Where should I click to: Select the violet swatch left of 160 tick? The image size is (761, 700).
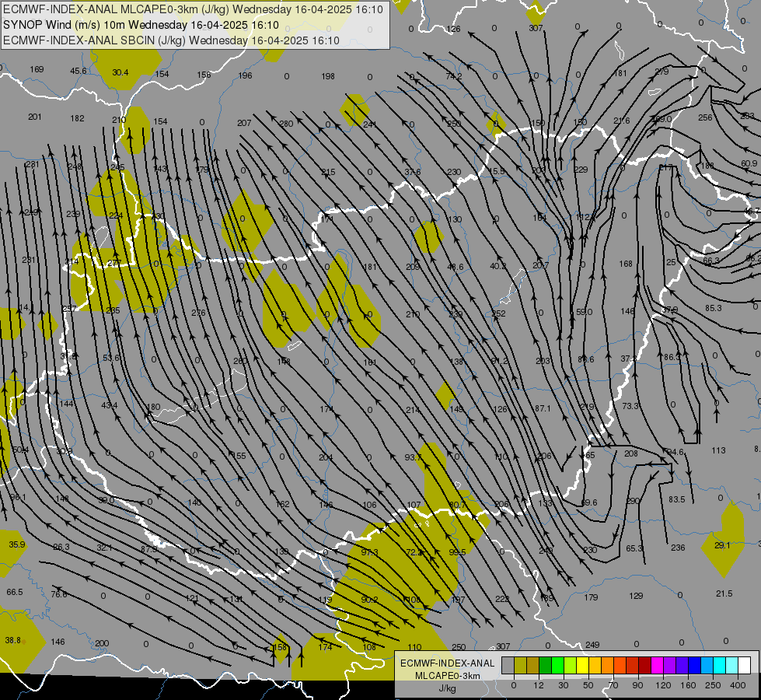pos(682,665)
